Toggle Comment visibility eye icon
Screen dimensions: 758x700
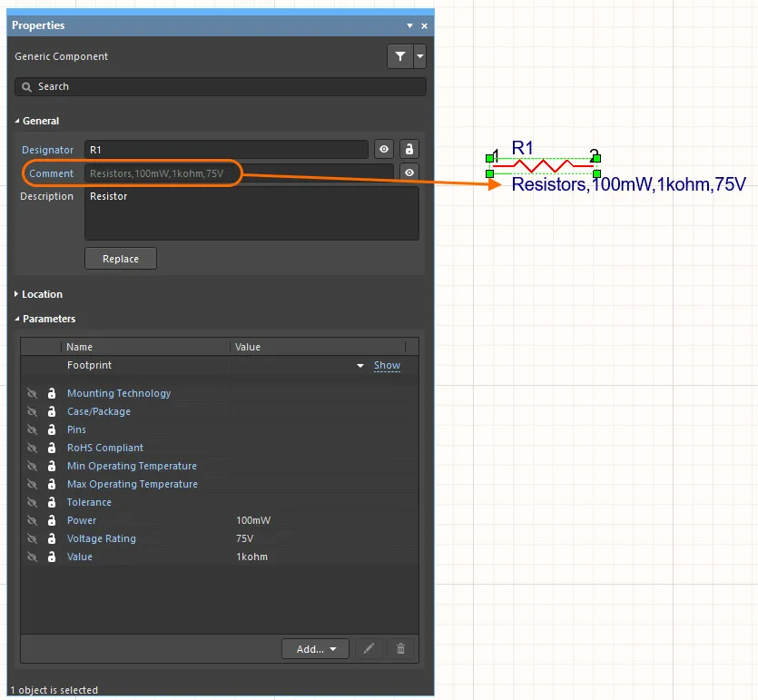[x=409, y=173]
